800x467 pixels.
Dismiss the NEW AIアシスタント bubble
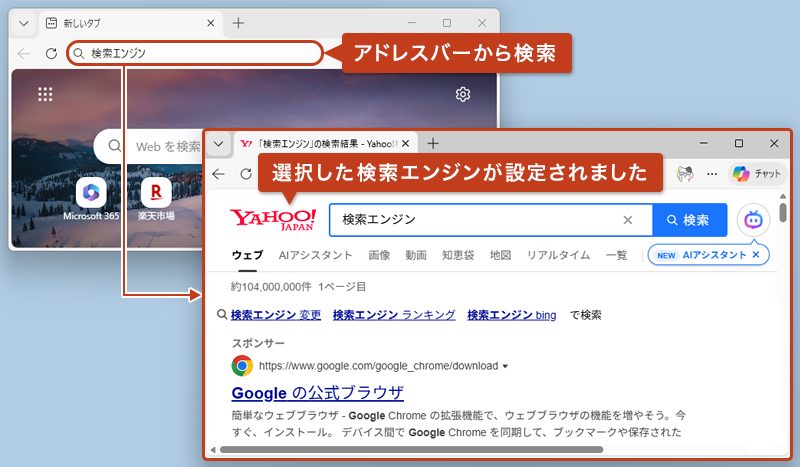pos(756,255)
